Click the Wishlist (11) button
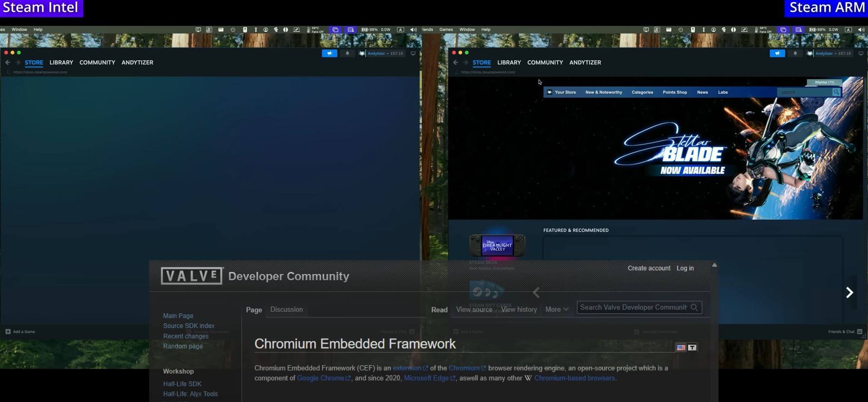Image resolution: width=868 pixels, height=402 pixels. coord(824,82)
